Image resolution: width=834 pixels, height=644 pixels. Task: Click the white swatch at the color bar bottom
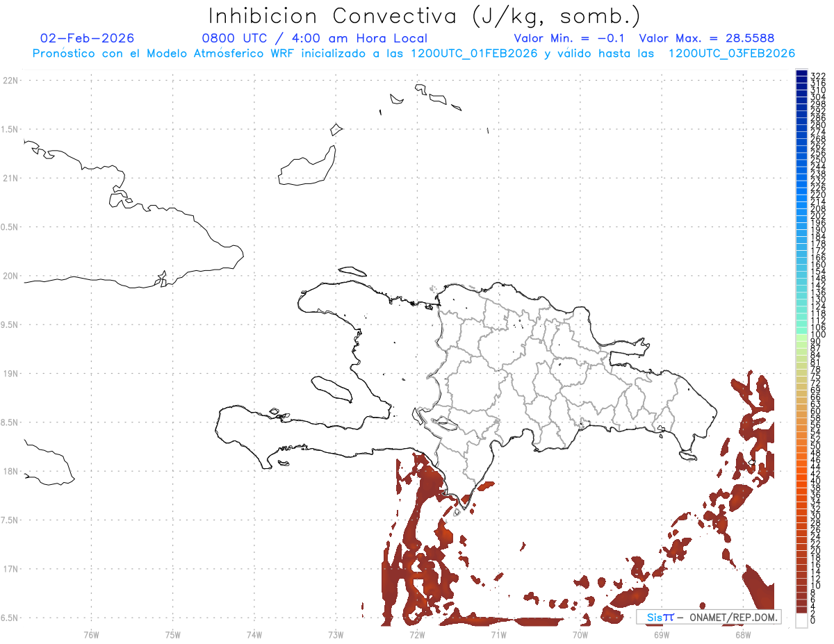point(801,620)
